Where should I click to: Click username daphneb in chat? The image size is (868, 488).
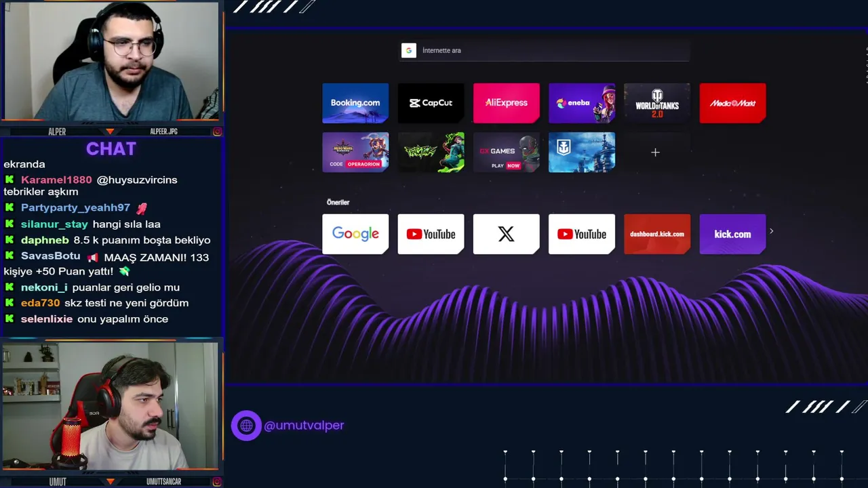point(45,240)
